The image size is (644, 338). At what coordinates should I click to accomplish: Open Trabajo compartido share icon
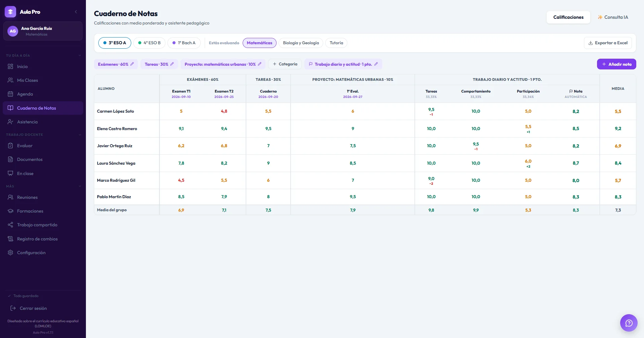pyautogui.click(x=10, y=225)
